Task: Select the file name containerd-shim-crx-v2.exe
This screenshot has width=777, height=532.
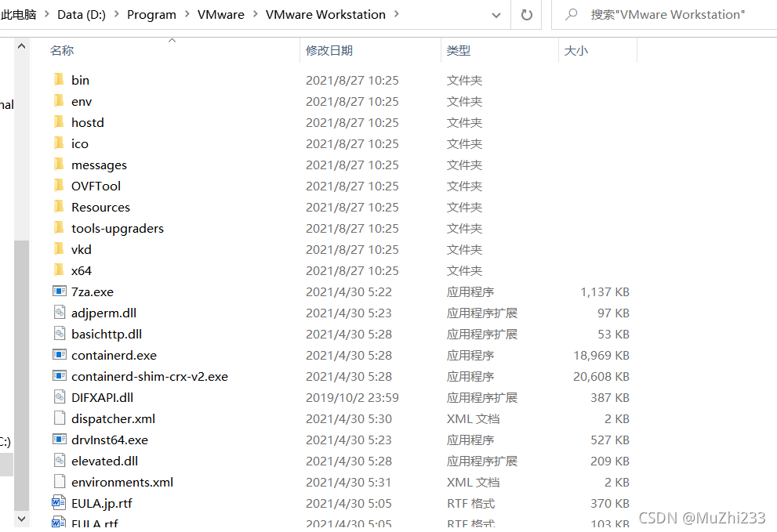Action: (x=150, y=376)
